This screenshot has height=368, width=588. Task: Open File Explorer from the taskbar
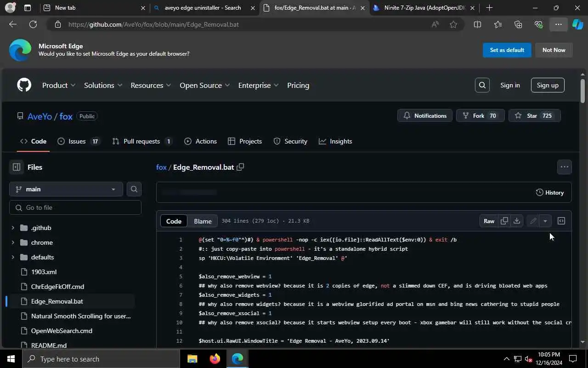[x=192, y=359]
